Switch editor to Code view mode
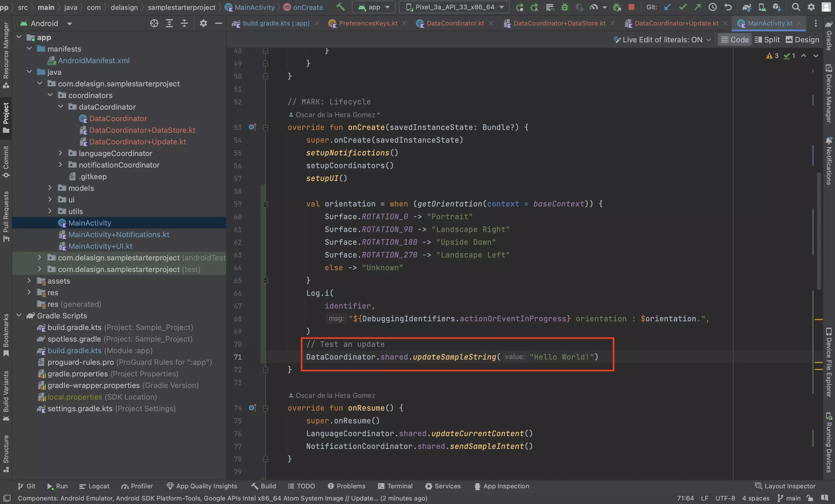The width and height of the screenshot is (835, 504). (x=735, y=40)
